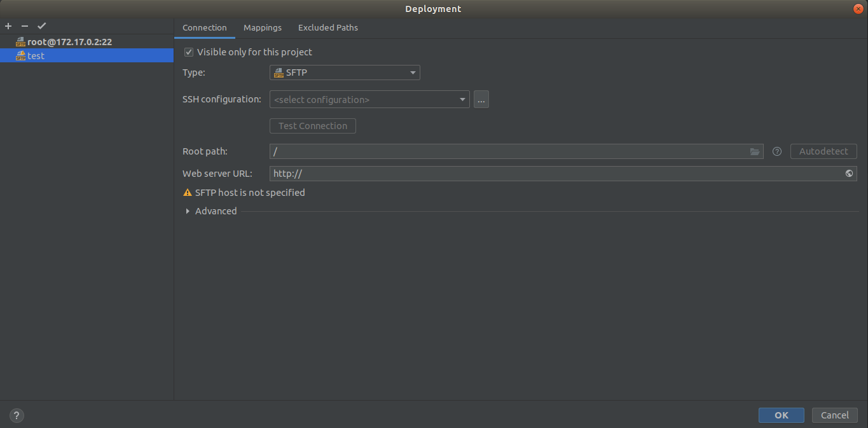Open the Excluded Paths tab

(x=327, y=27)
